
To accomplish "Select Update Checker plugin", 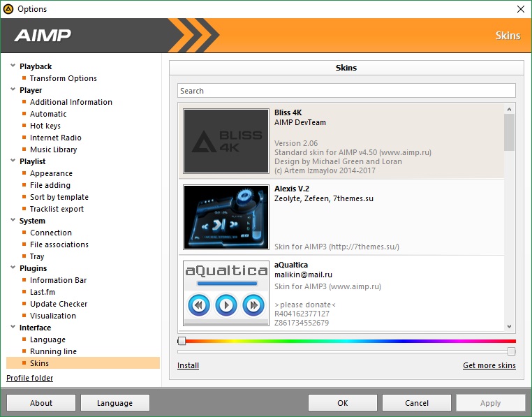I will (59, 304).
